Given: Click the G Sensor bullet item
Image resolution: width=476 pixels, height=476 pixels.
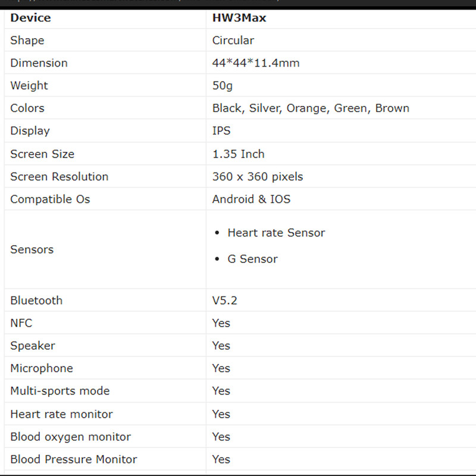Looking at the screenshot, I should 252,259.
